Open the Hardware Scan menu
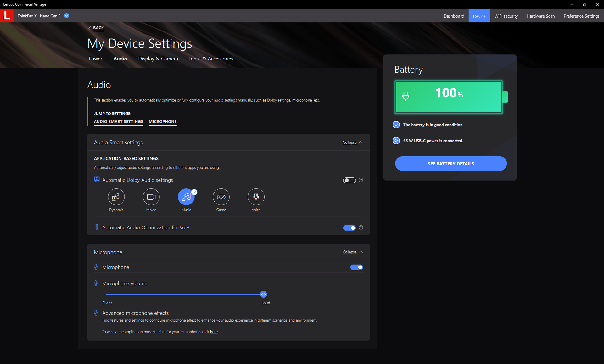This screenshot has width=604, height=364. click(540, 16)
